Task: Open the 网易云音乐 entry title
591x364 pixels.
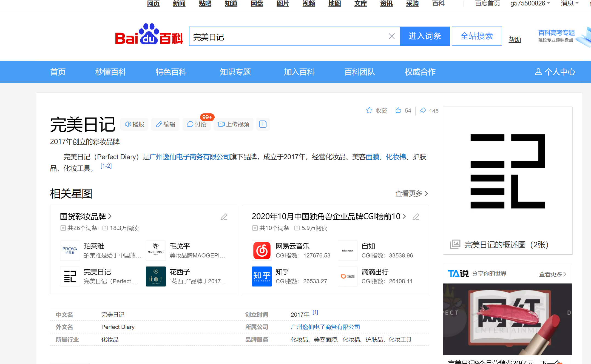Action: [292, 246]
